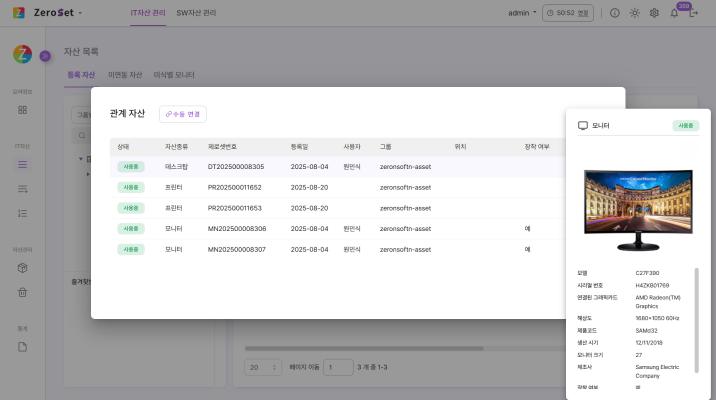This screenshot has width=716, height=400.
Task: Click the 수동 연결 button
Action: point(183,114)
